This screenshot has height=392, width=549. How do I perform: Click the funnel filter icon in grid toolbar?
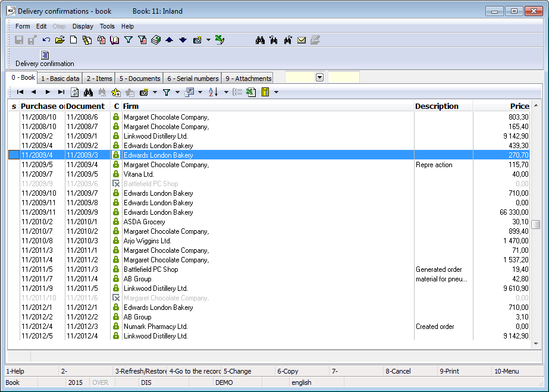coord(167,92)
